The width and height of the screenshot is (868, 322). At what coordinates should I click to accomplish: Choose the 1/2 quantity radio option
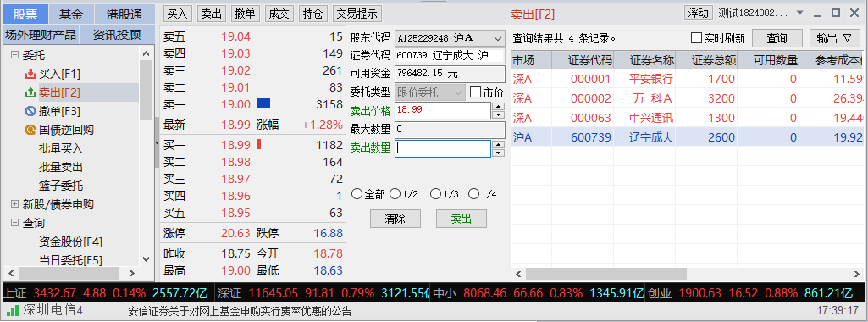(x=395, y=194)
